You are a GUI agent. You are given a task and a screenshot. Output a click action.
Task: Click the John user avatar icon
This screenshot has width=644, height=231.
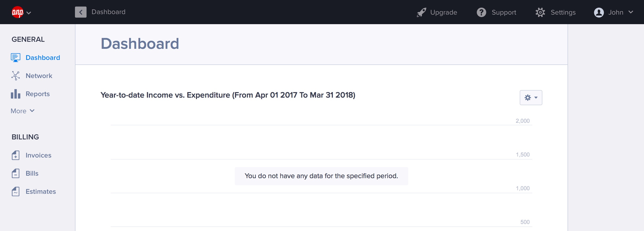point(599,12)
